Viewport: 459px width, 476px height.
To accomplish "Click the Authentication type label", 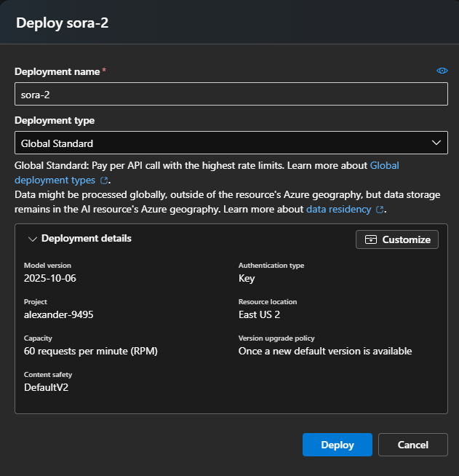I will 271,266.
